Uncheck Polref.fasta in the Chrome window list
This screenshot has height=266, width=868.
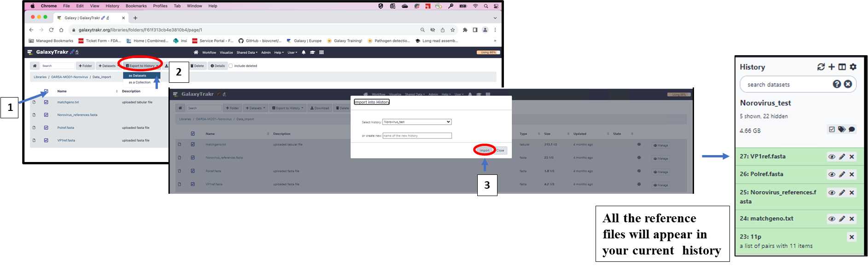[x=46, y=127]
